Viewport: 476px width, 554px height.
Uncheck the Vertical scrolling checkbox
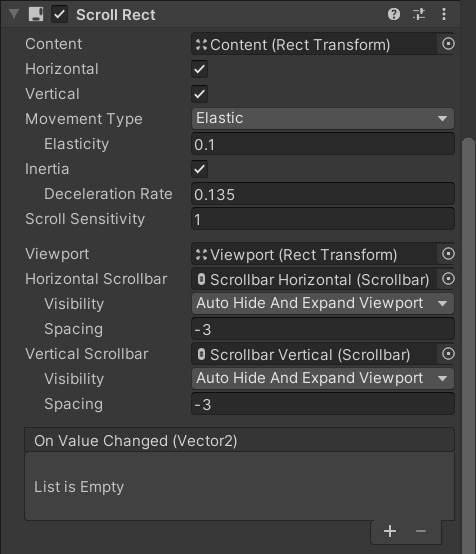[x=199, y=94]
